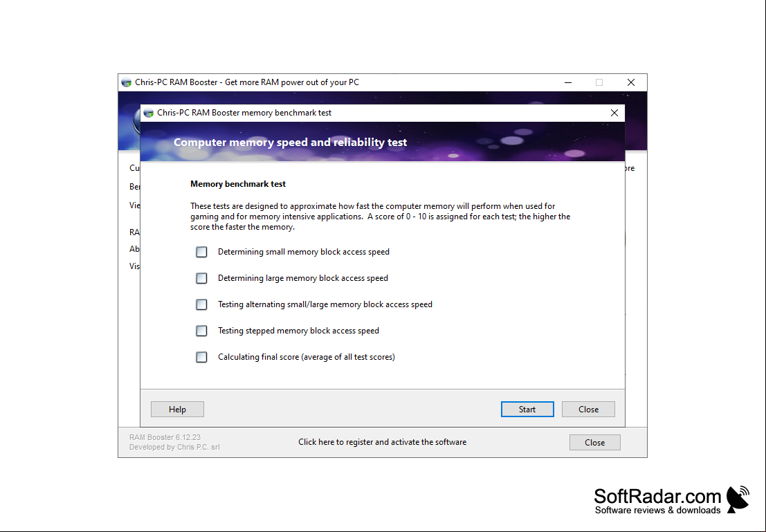Click the benchmark dialog title bar app icon
Image resolution: width=766 pixels, height=532 pixels.
(x=149, y=113)
